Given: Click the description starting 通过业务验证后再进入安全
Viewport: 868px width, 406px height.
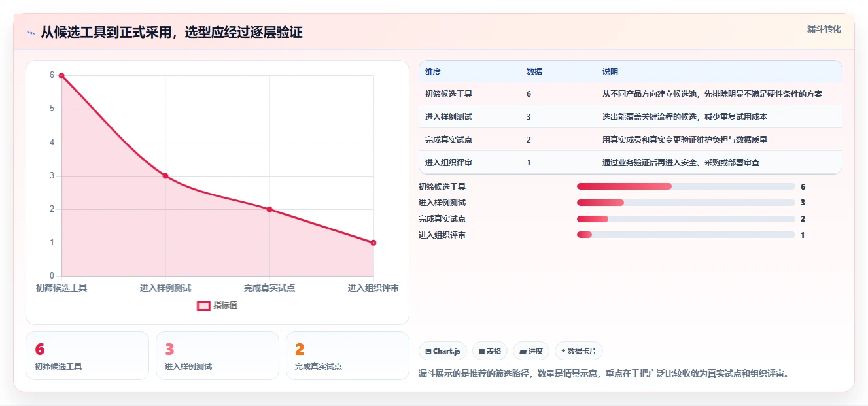Looking at the screenshot, I should pyautogui.click(x=681, y=163).
